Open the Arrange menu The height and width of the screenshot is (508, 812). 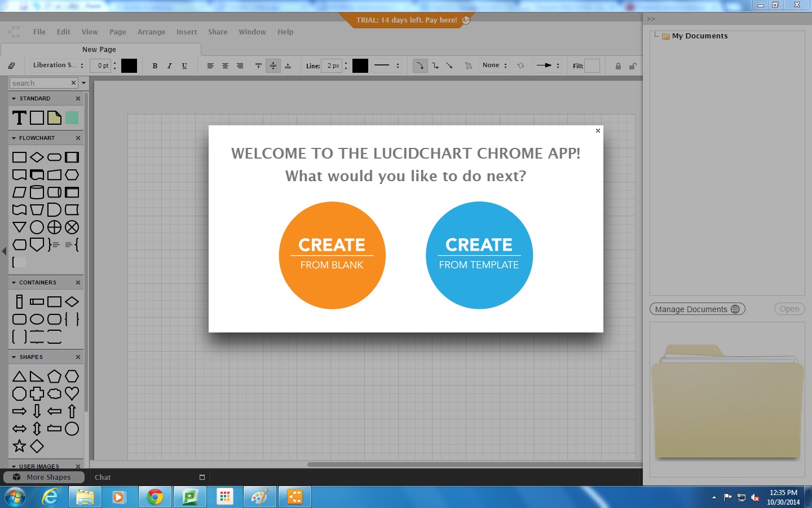click(152, 32)
